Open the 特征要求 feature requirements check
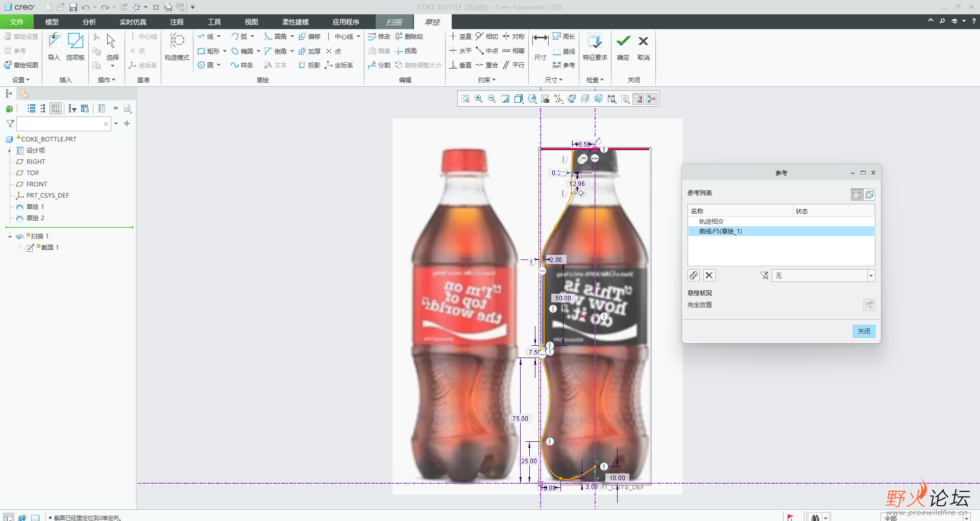This screenshot has width=980, height=521. tap(595, 46)
